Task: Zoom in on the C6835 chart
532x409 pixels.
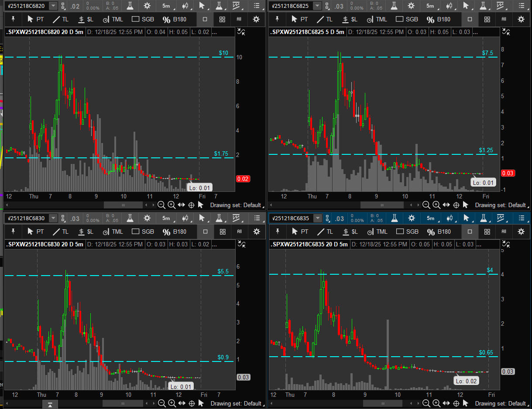Action: [x=437, y=403]
